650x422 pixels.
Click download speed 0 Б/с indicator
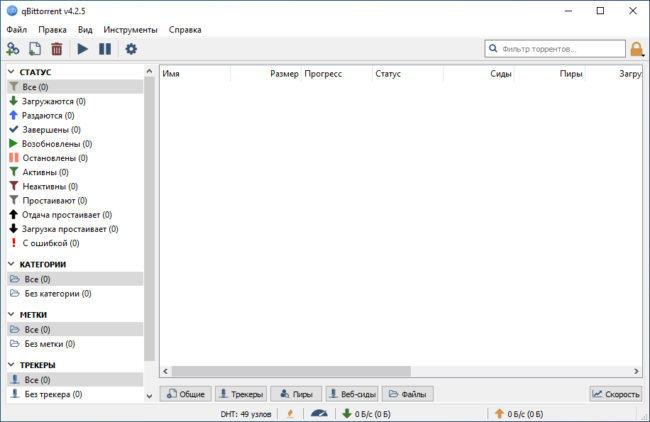click(366, 414)
